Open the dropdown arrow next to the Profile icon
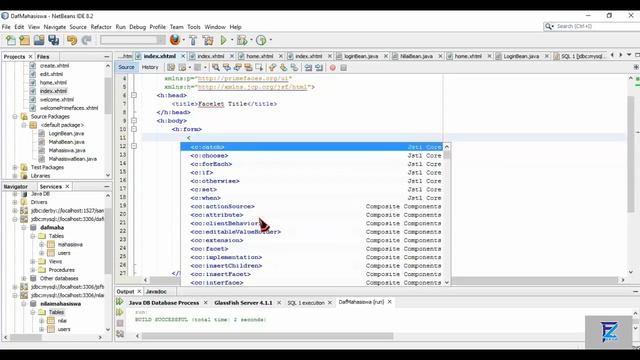 270,40
